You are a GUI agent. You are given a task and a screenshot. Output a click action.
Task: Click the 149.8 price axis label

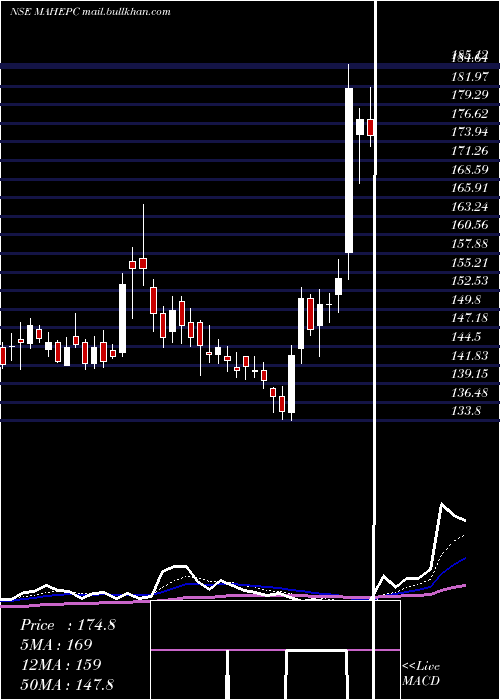(466, 300)
